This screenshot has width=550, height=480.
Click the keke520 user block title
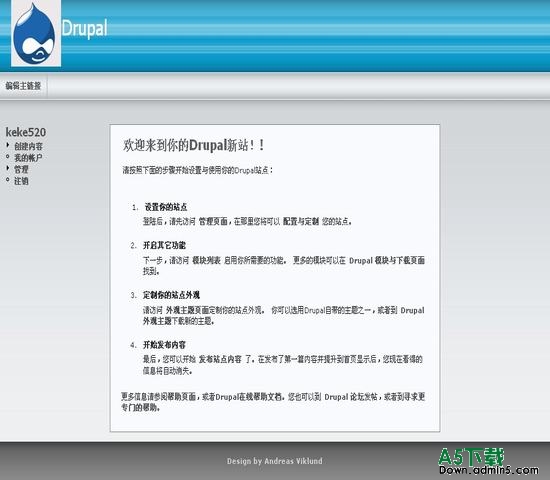(x=26, y=132)
